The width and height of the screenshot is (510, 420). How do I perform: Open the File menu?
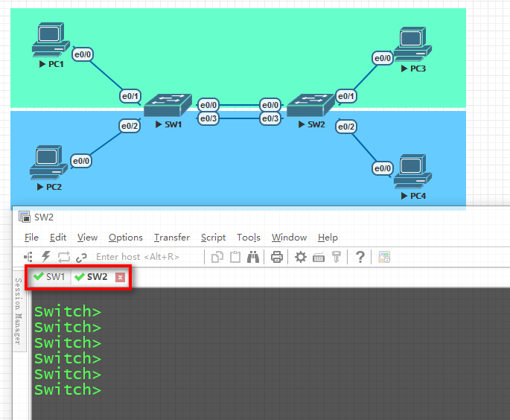[x=31, y=238]
